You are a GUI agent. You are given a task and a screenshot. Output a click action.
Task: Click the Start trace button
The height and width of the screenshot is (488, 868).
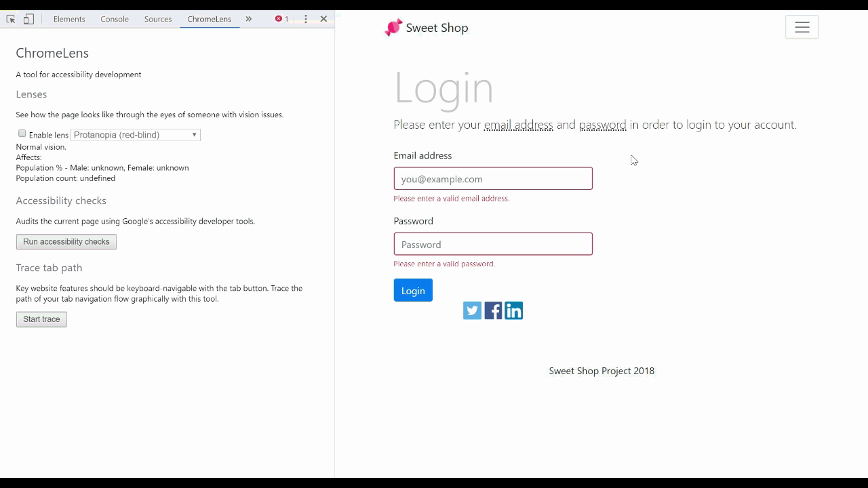[41, 319]
